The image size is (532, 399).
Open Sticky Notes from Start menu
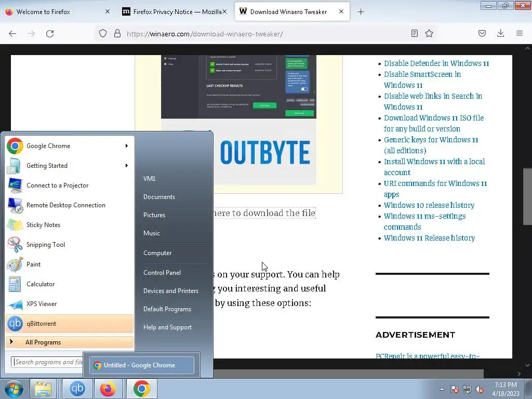[70, 224]
